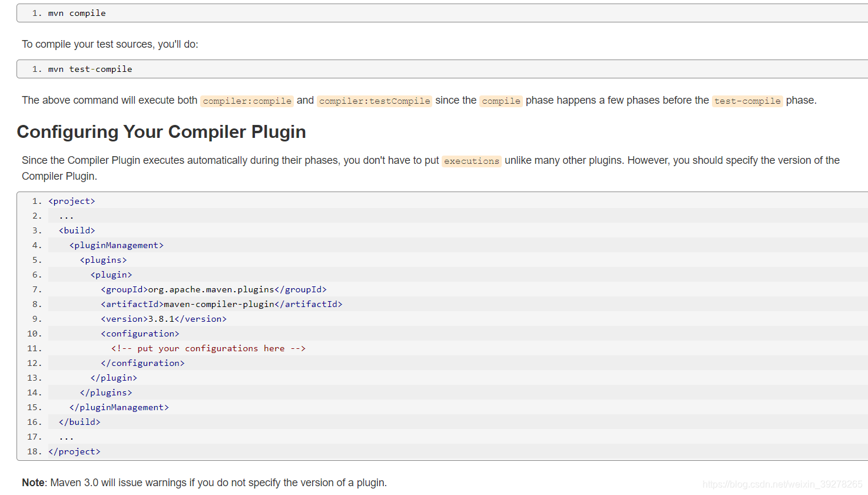This screenshot has height=495, width=868.
Task: Click the Note text about Maven 3.0 warnings
Action: [x=203, y=482]
